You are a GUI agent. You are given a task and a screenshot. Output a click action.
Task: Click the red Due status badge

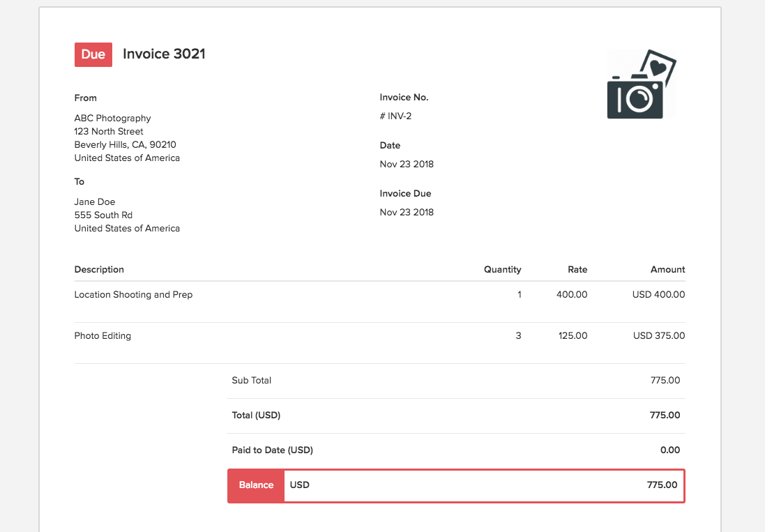click(x=93, y=54)
